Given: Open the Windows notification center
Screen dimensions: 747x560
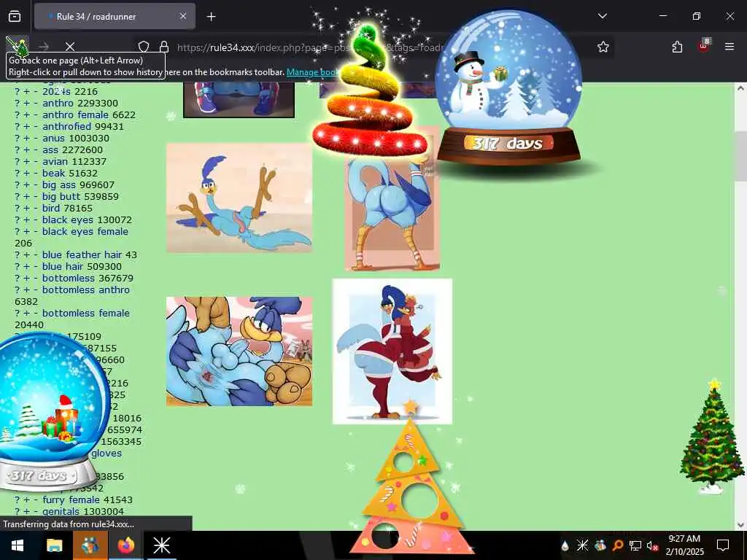Looking at the screenshot, I should pos(723,545).
